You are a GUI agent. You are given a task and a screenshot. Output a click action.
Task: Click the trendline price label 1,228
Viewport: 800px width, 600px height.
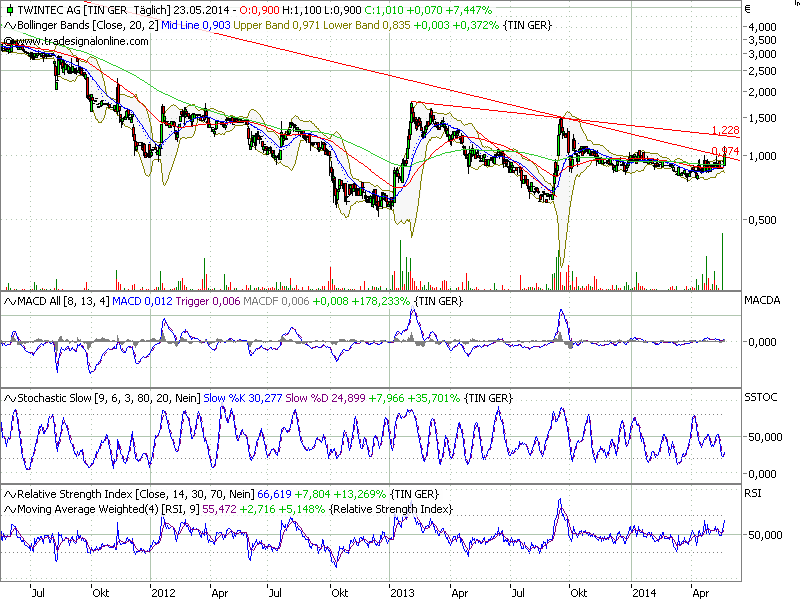click(725, 131)
